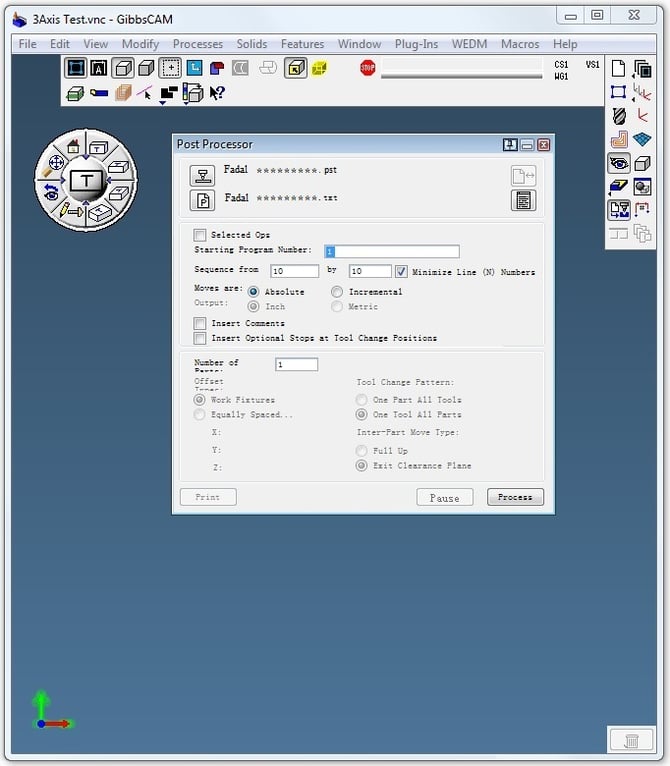Click the home view icon on trackball
670x766 pixels.
(73, 146)
